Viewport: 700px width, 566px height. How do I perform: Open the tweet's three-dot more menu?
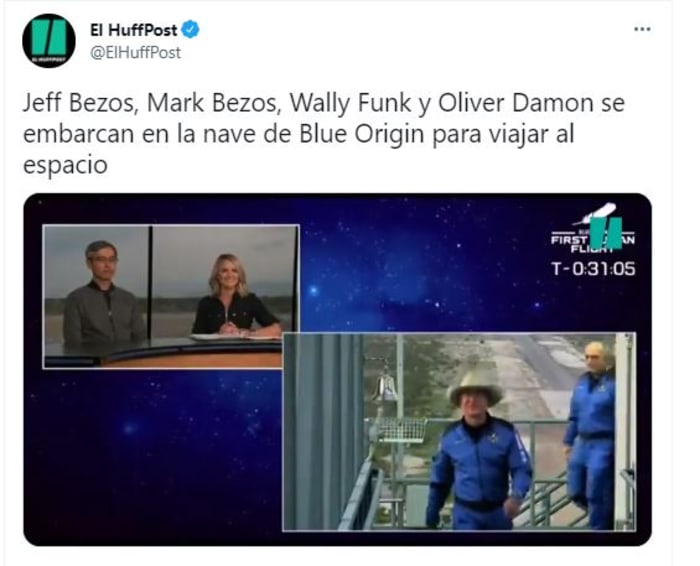pos(642,29)
